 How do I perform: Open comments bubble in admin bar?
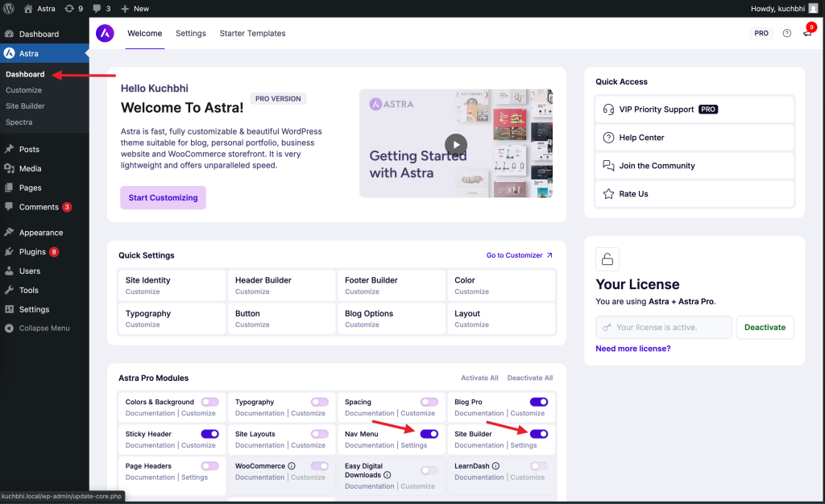pos(102,8)
